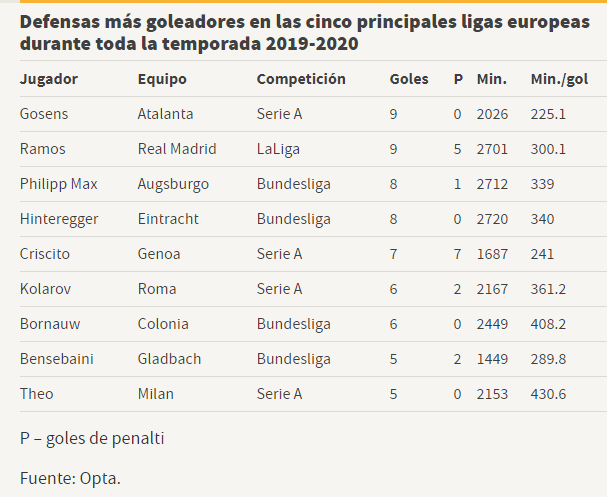Screen dimensions: 607x497
Task: Select the Theo player cell
Action: click(37, 394)
